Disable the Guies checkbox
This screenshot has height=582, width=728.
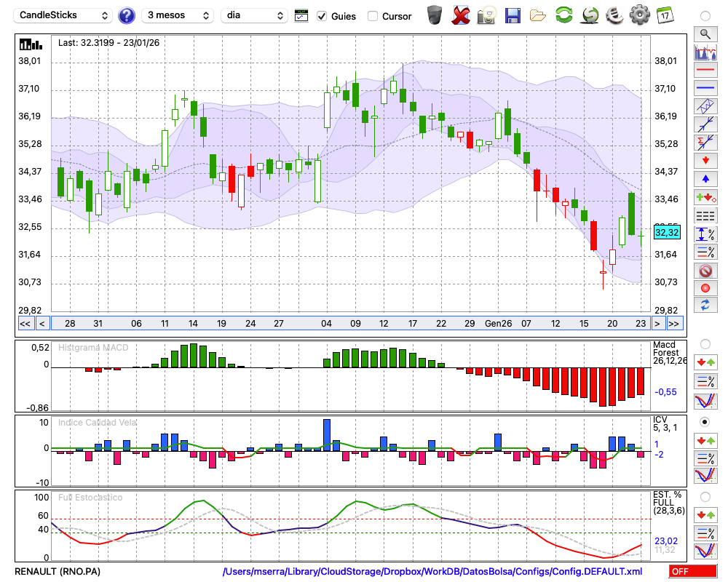pos(322,16)
